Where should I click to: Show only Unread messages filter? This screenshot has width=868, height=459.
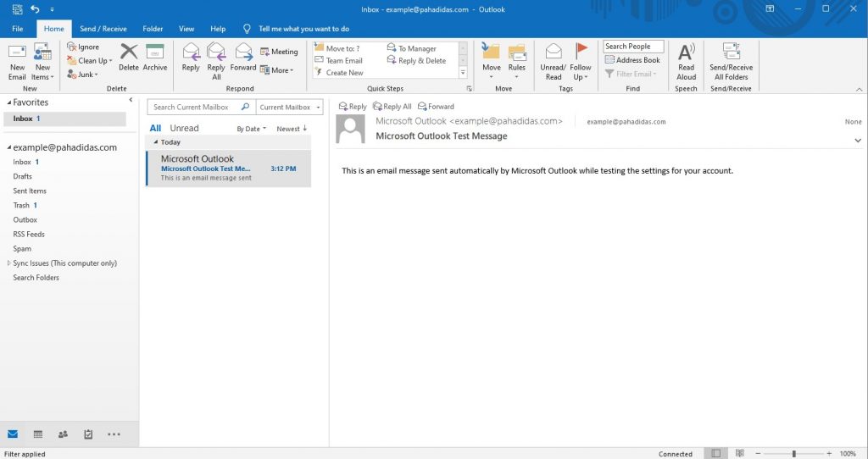click(x=184, y=129)
